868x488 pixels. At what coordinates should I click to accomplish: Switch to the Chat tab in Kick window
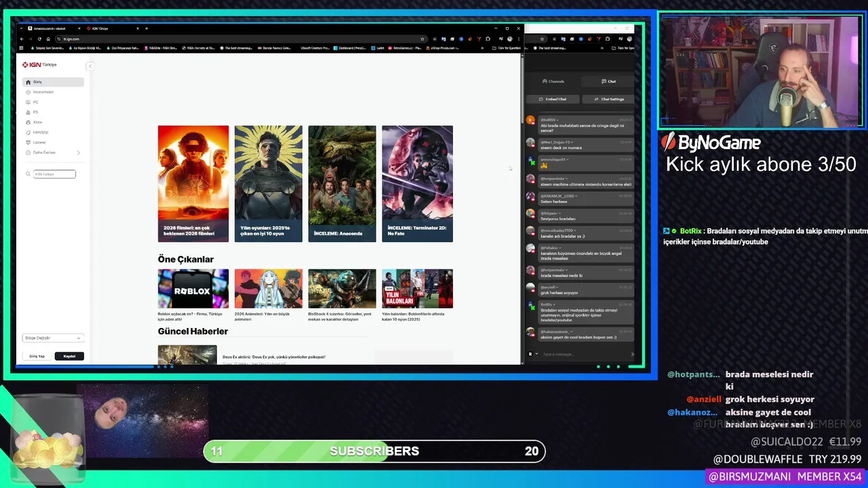[608, 81]
